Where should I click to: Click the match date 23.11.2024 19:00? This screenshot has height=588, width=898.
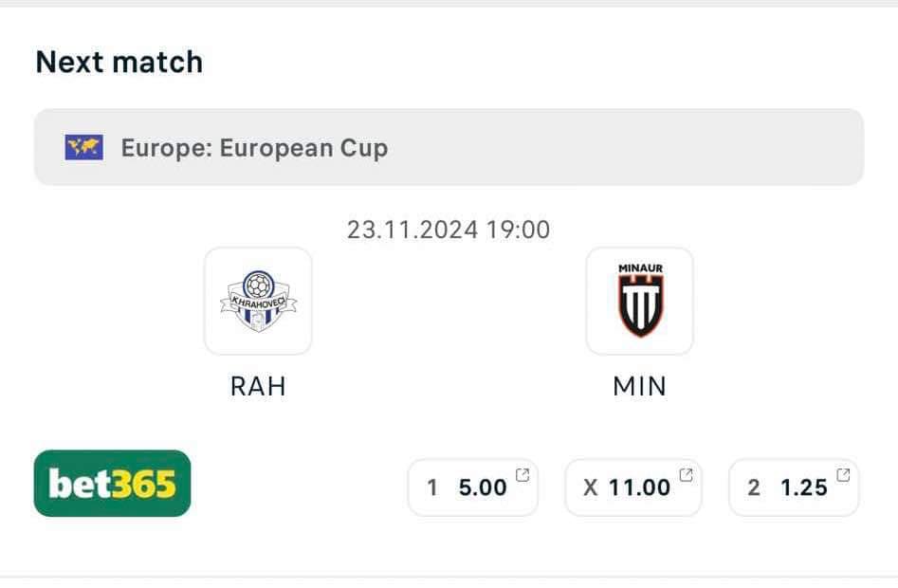449,230
